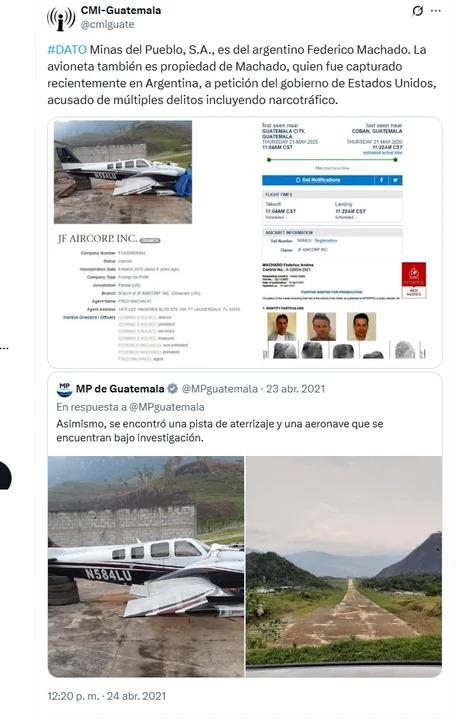Open the CMI-Guatemala account name

point(121,11)
